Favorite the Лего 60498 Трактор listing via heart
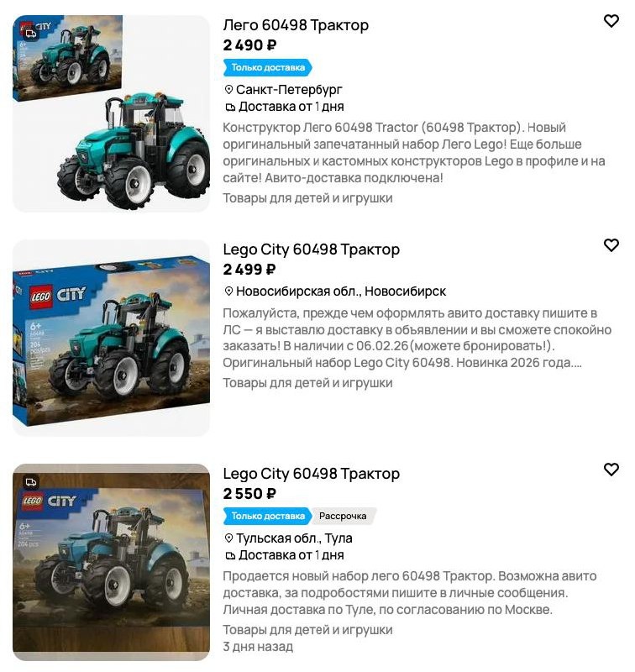 (x=611, y=21)
